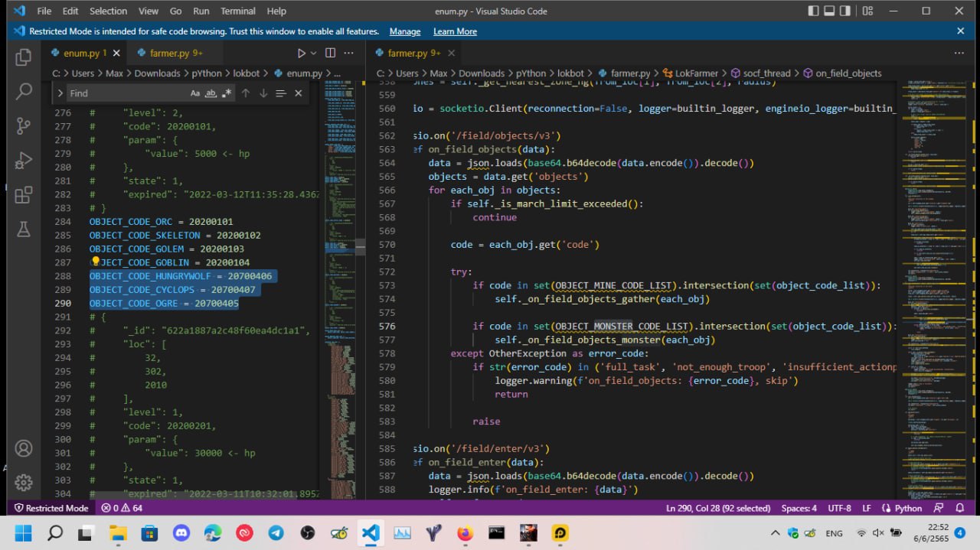The image size is (980, 550).
Task: Open the Manage gear menu
Action: click(x=24, y=483)
